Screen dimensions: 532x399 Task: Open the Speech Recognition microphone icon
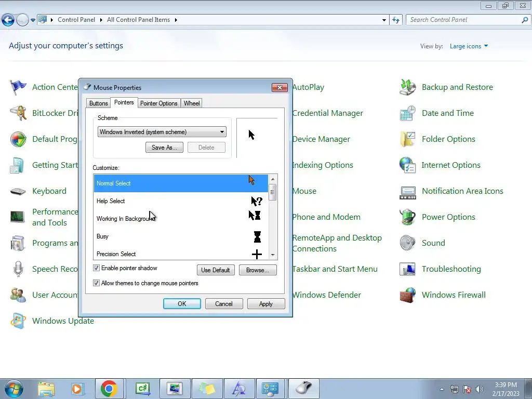pyautogui.click(x=18, y=269)
